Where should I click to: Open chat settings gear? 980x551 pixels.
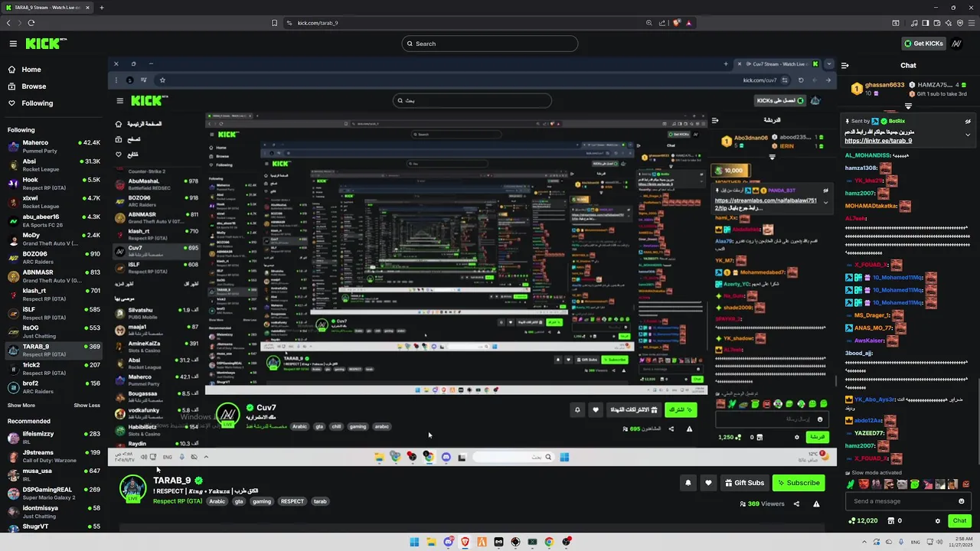[x=937, y=520]
